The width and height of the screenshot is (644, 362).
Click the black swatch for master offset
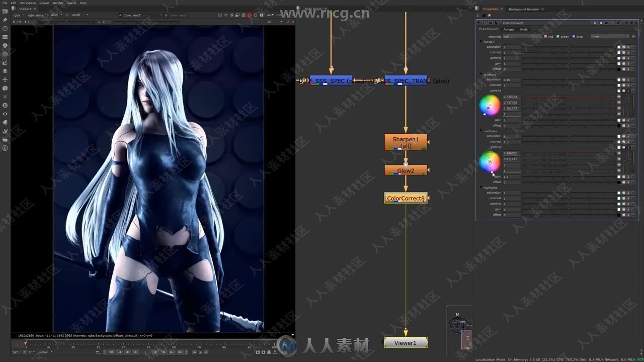click(619, 69)
